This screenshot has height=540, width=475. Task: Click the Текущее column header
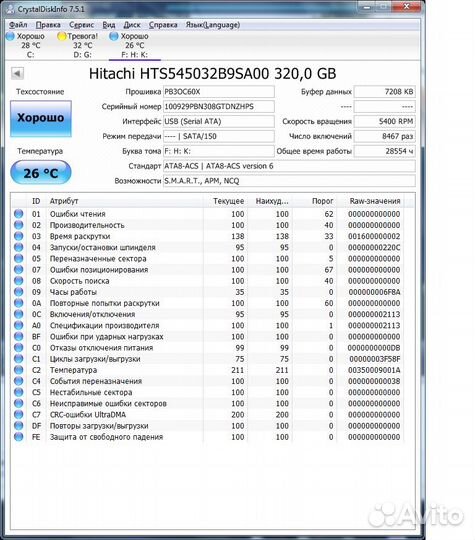[228, 201]
